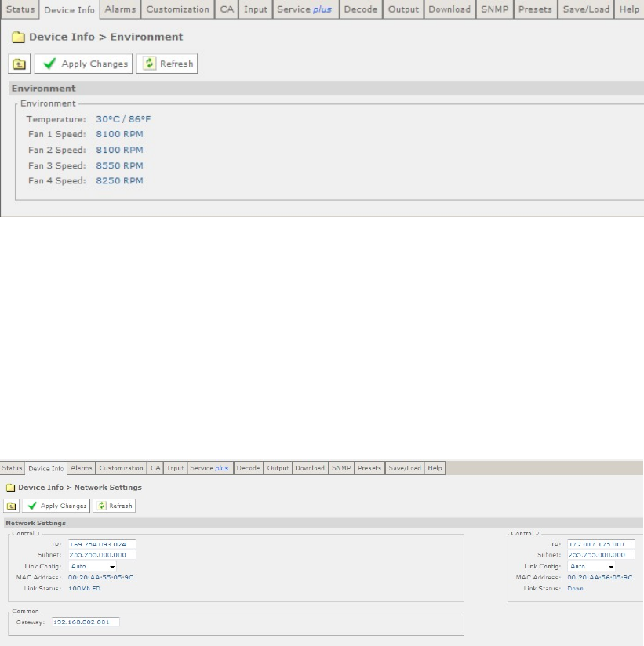
Task: Click Apply Changes on the Environment page
Action: pyautogui.click(x=84, y=64)
